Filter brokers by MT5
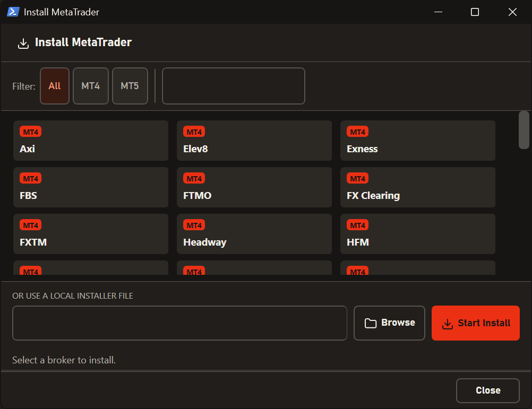Image resolution: width=532 pixels, height=409 pixels. 130,86
